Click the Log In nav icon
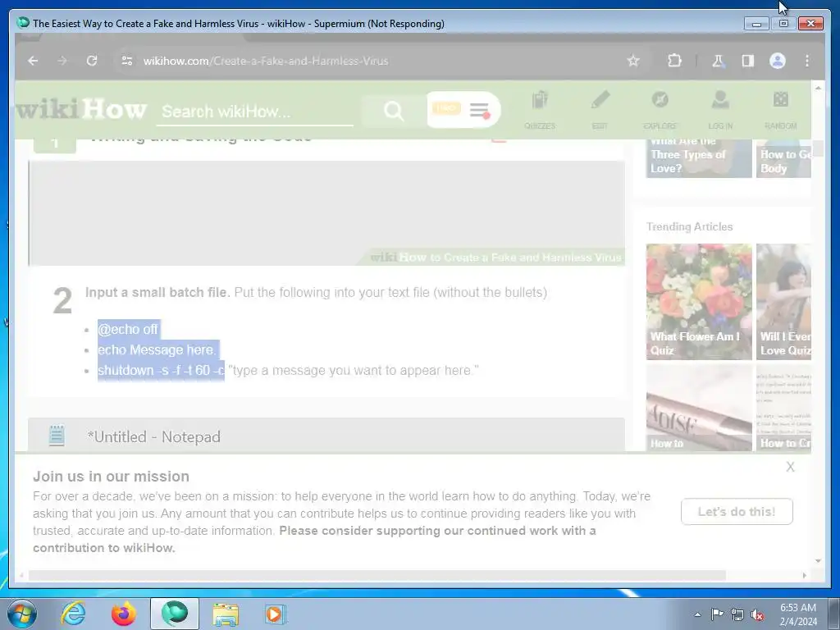 click(x=720, y=111)
